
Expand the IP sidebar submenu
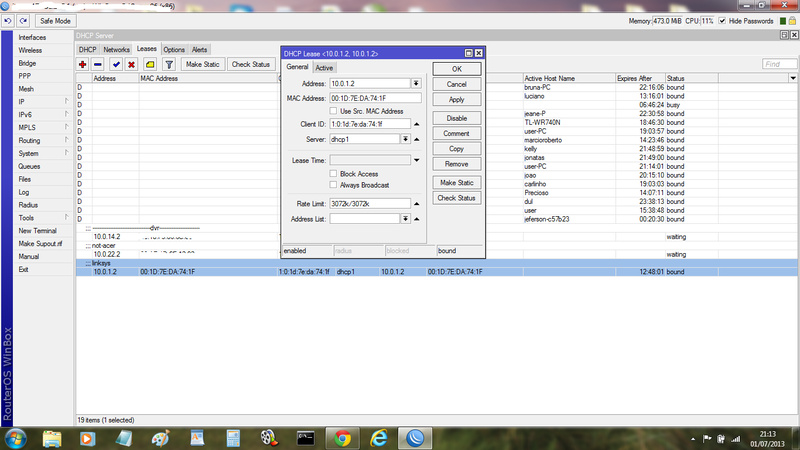click(43, 102)
